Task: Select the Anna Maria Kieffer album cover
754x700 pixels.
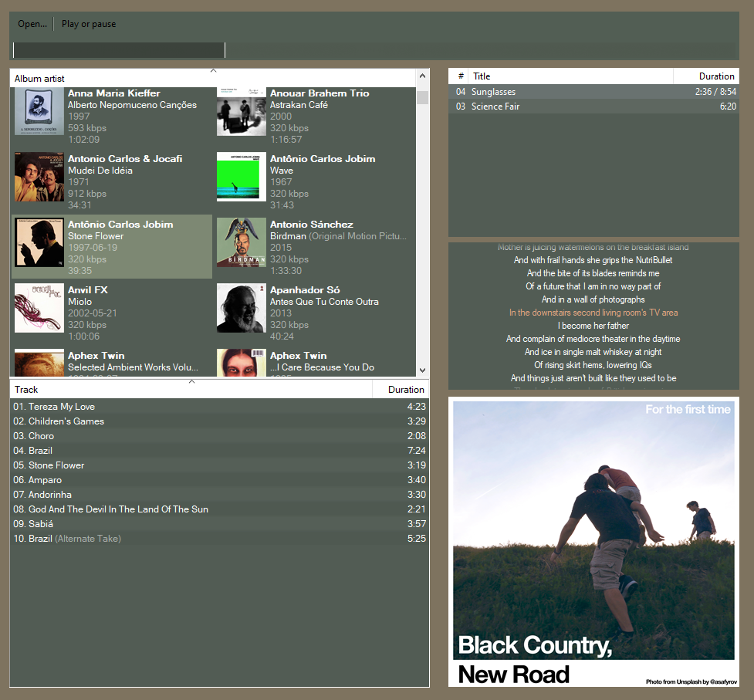Action: 39,111
